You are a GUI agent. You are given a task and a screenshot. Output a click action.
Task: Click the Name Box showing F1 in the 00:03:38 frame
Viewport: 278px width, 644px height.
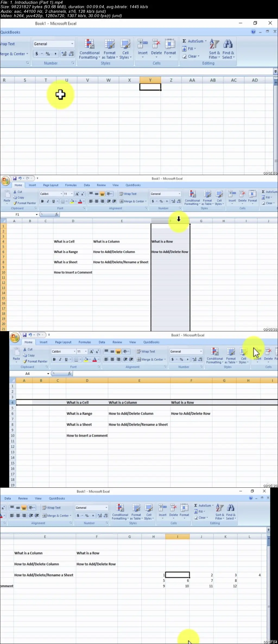coord(17,214)
